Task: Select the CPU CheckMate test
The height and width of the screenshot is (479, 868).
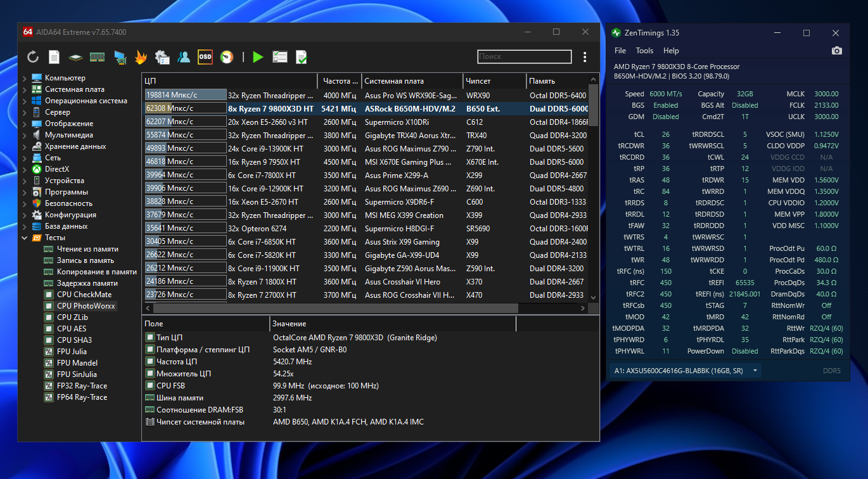Action: pyautogui.click(x=84, y=295)
